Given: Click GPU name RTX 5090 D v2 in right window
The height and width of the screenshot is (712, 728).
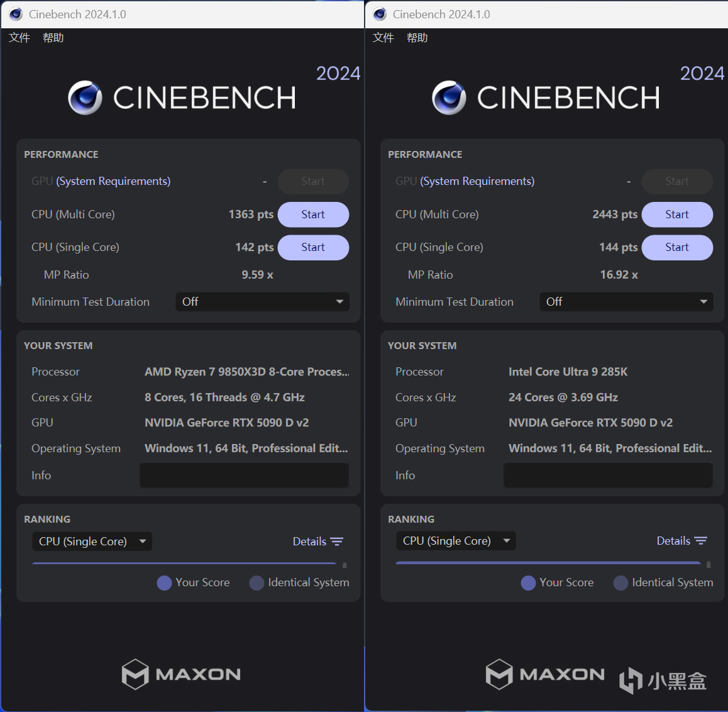Looking at the screenshot, I should click(590, 423).
